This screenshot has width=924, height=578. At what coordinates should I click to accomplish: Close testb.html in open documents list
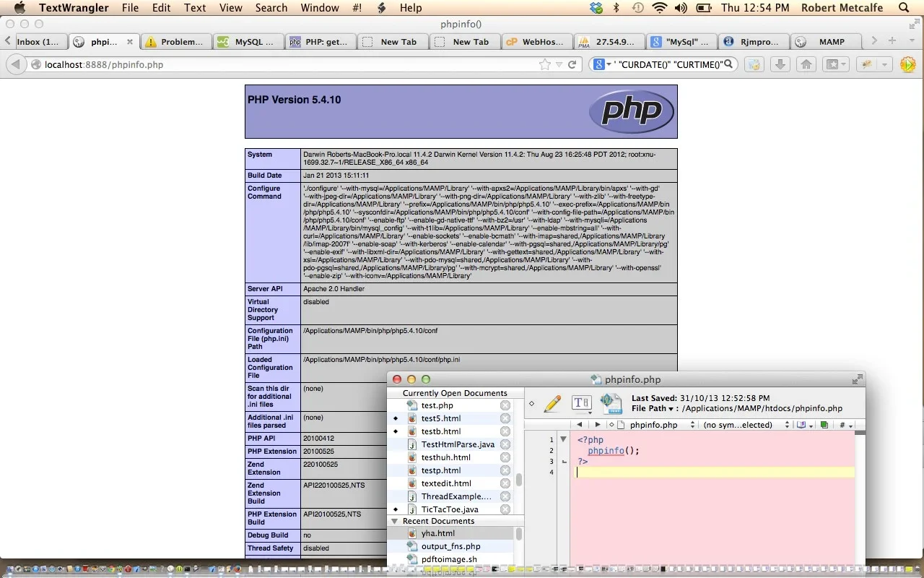tap(505, 431)
